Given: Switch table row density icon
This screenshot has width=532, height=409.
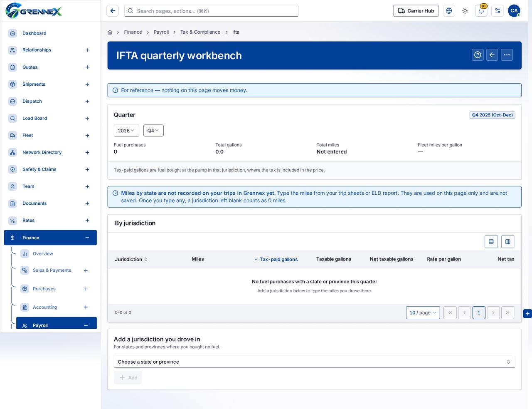Looking at the screenshot, I should coord(491,242).
